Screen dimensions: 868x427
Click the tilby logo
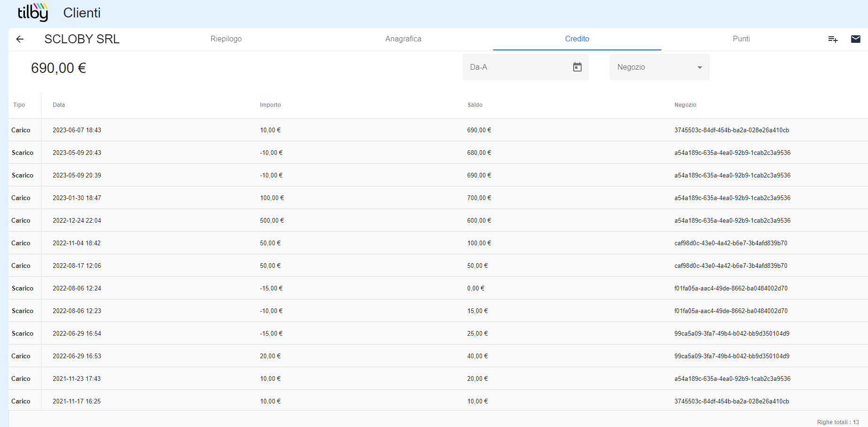click(x=33, y=13)
